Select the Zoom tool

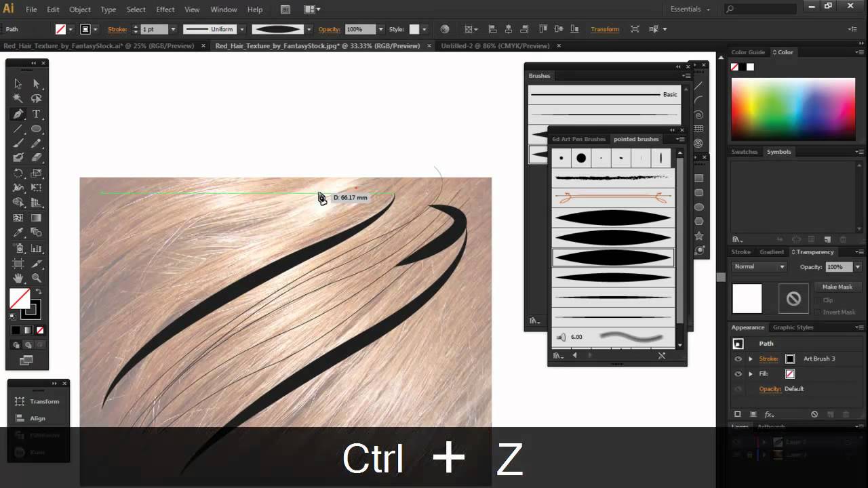pos(36,278)
